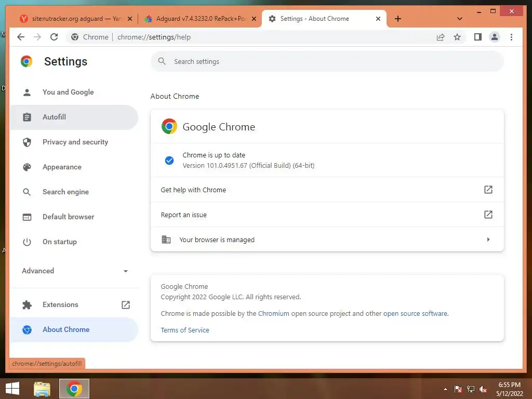Viewport: 532px width, 399px height.
Task: Close the Adguard v7.4.3232.0 tab
Action: pos(254,19)
